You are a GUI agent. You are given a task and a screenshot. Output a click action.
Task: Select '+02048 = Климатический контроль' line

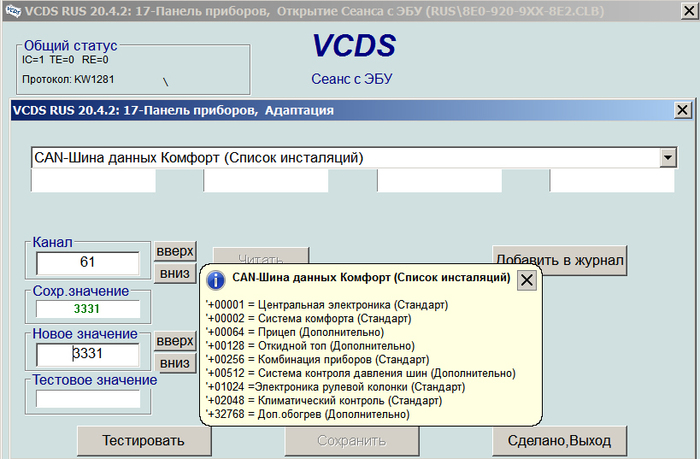pos(324,401)
